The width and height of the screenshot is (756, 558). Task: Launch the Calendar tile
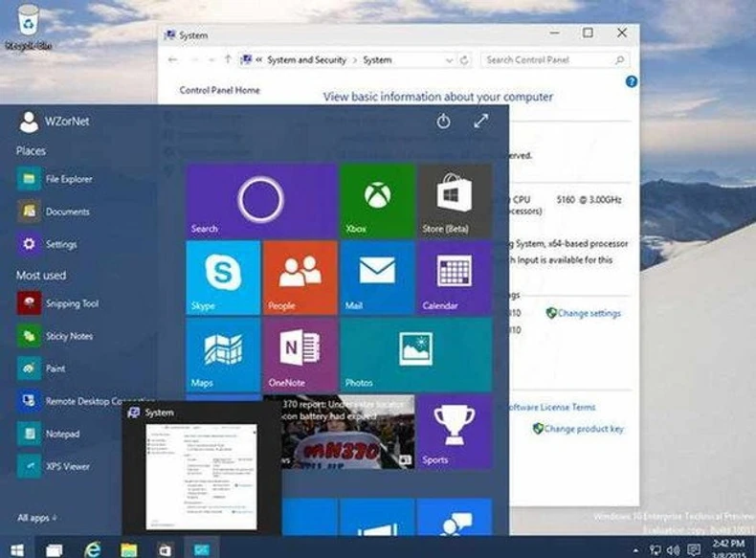coord(455,276)
